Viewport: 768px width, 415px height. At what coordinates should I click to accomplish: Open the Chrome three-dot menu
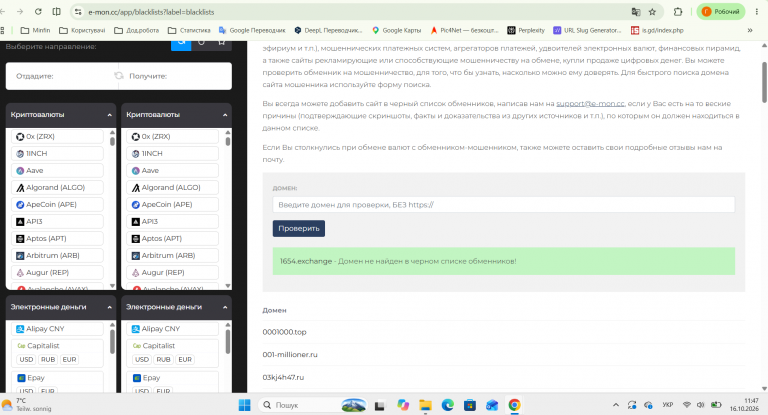pyautogui.click(x=757, y=12)
